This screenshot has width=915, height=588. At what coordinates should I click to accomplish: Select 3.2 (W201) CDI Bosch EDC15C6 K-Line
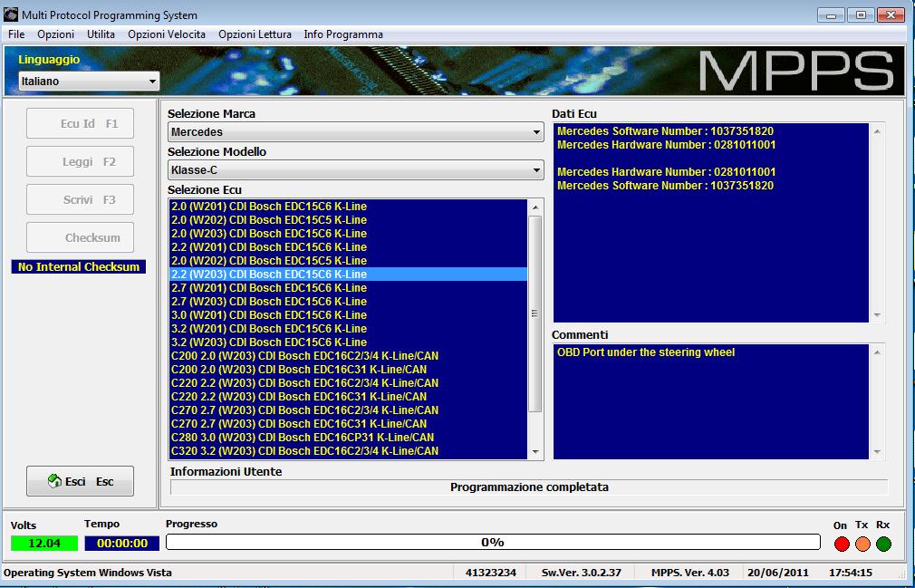349,329
